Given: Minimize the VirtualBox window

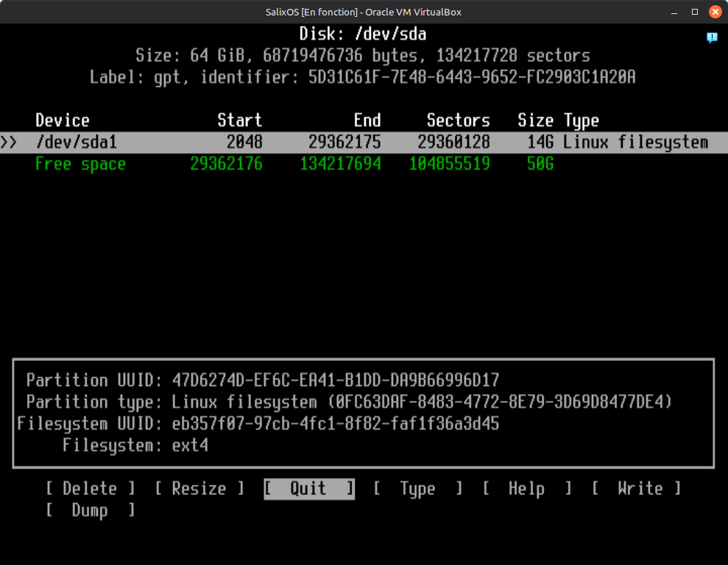Looking at the screenshot, I should [674, 13].
